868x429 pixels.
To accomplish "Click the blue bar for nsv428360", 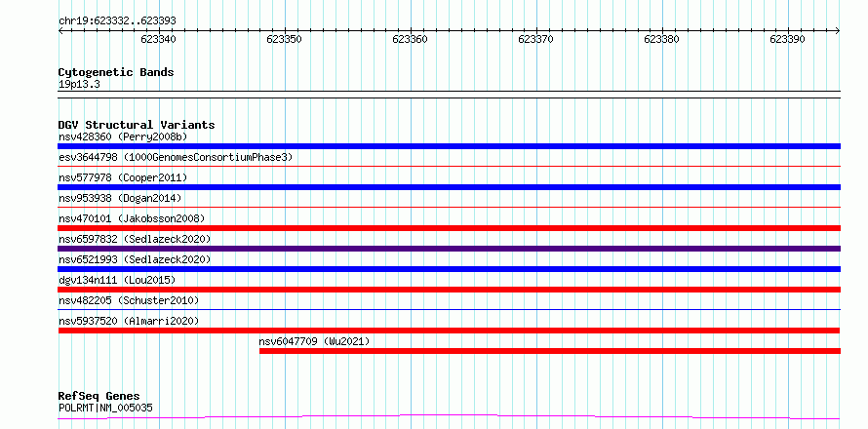I will (x=449, y=146).
